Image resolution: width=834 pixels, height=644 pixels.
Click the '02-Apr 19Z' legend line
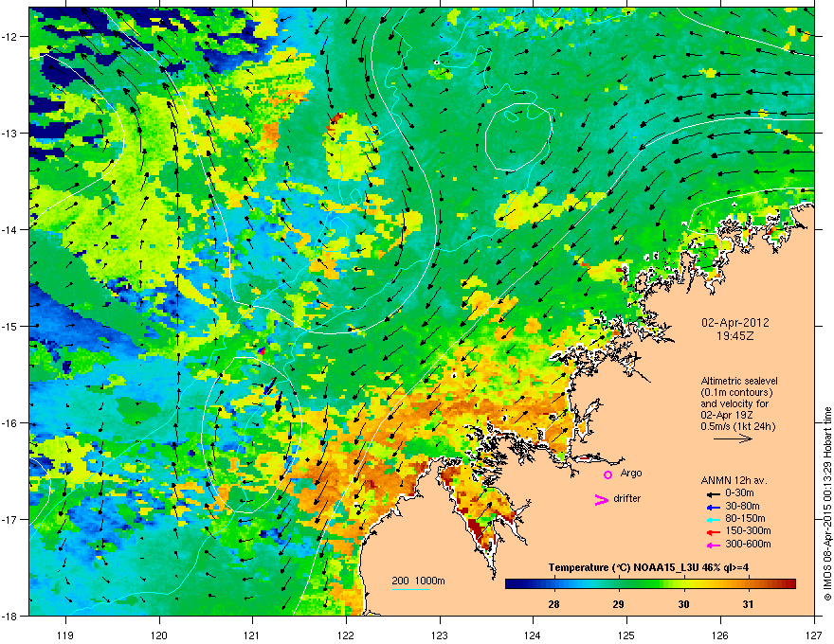coord(726,416)
